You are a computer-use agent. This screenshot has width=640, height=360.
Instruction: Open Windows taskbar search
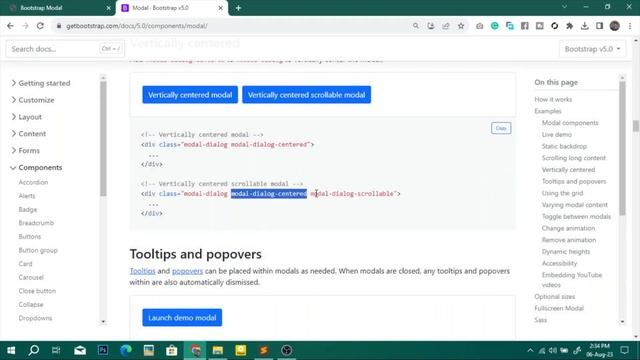(34, 350)
